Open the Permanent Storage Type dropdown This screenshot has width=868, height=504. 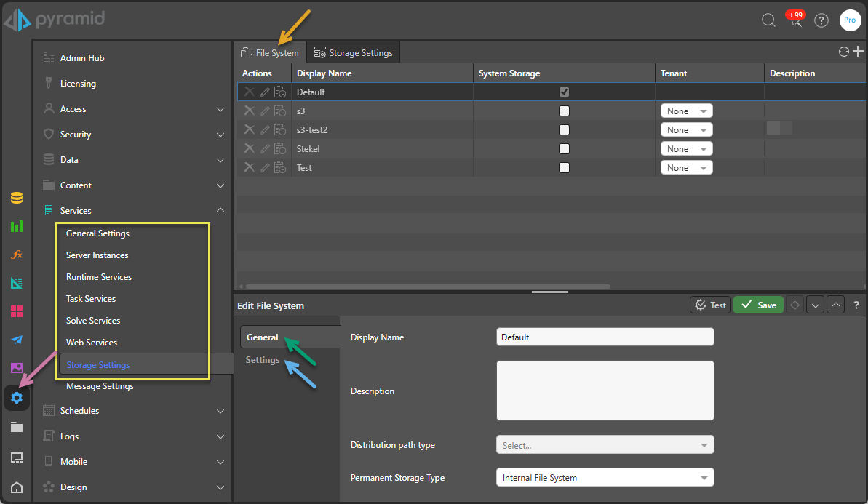coord(605,478)
